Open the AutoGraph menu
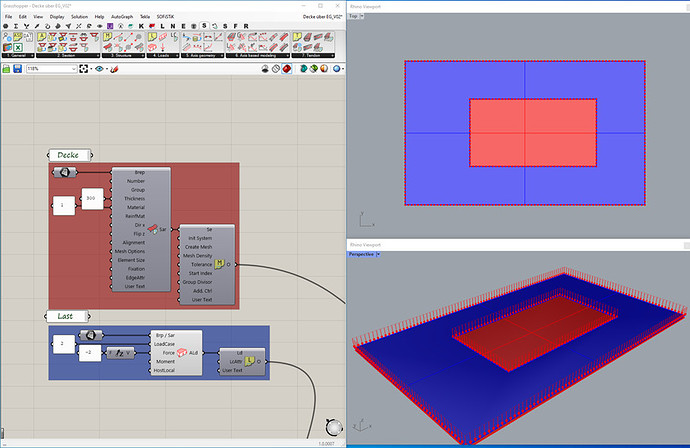Screen dimensions: 690x448 [122, 17]
